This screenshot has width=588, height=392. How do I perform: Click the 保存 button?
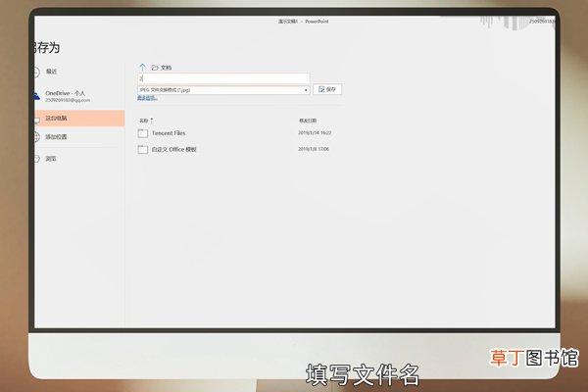327,89
